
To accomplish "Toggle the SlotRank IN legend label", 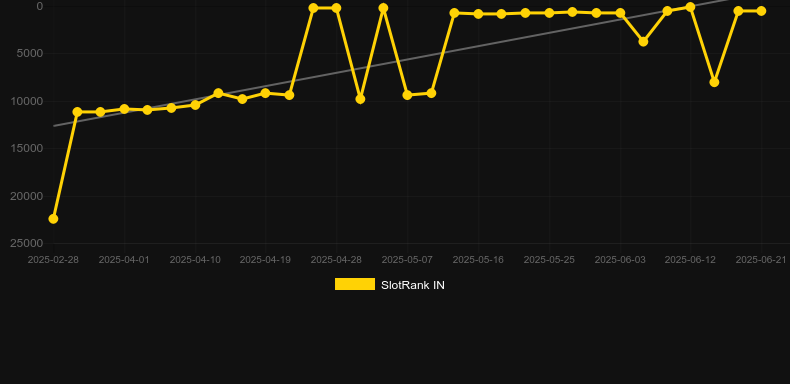I will [413, 285].
